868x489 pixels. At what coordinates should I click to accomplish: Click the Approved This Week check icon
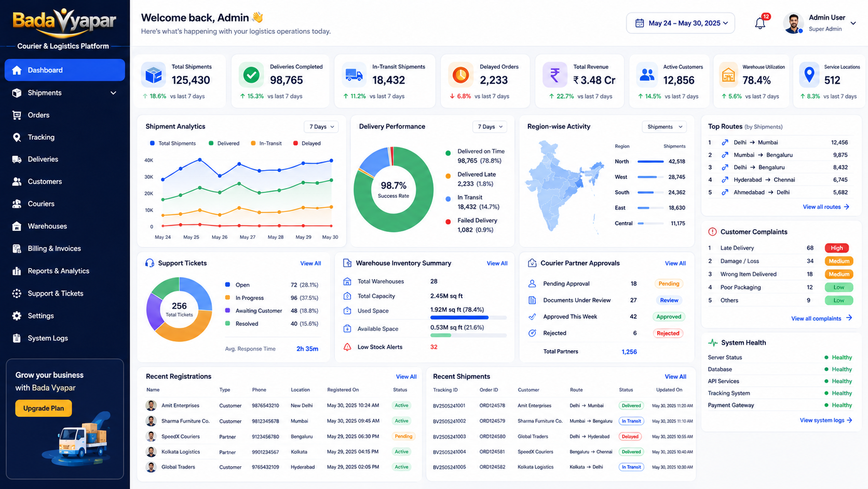[x=532, y=316]
